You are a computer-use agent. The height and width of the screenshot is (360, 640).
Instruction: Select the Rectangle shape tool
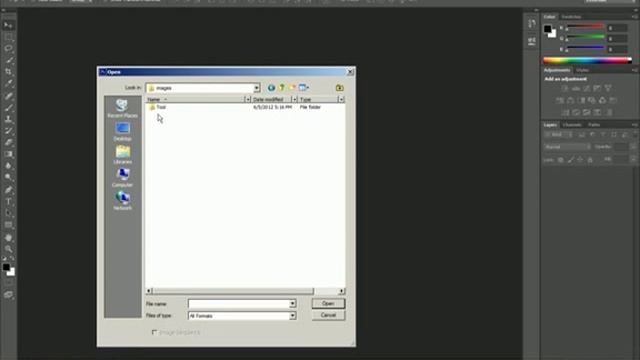pos(8,224)
